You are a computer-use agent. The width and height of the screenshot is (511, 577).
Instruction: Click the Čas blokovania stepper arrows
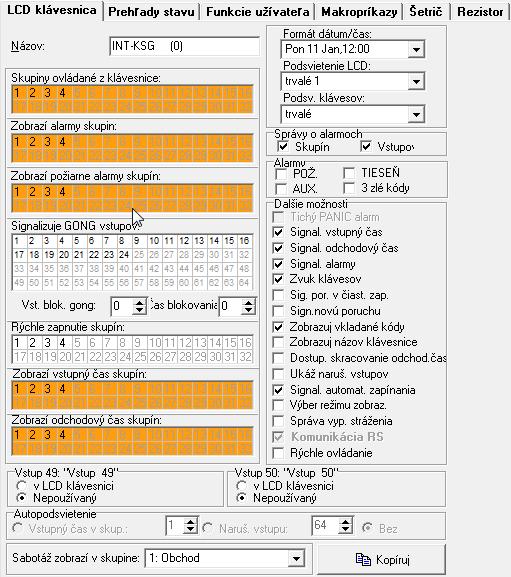pyautogui.click(x=248, y=306)
